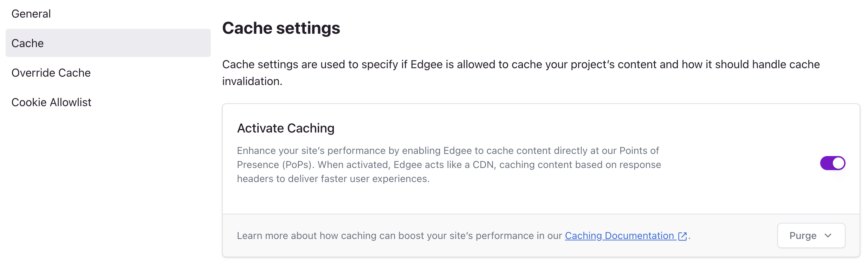Click the Cache settings page title

coord(281,28)
